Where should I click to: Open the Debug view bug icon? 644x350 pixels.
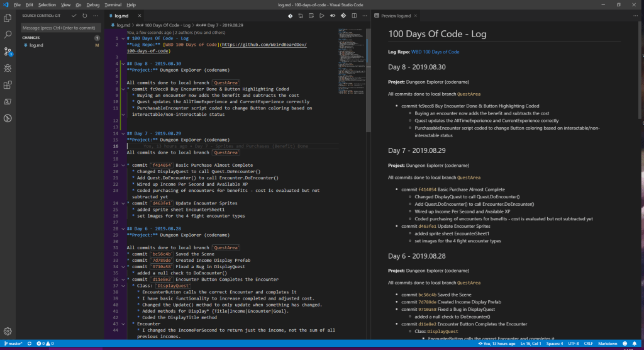[x=8, y=68]
